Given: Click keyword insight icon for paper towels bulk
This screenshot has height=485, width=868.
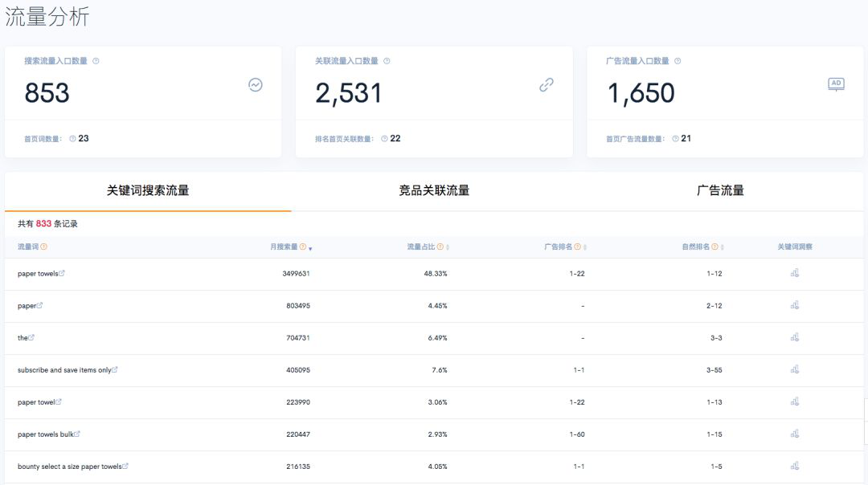Looking at the screenshot, I should coord(794,434).
